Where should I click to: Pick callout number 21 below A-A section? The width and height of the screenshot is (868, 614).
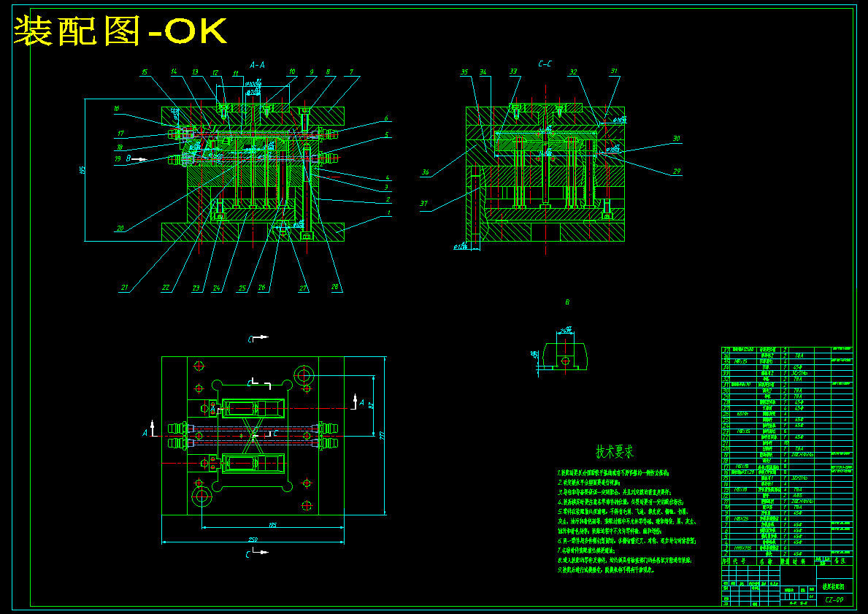point(125,288)
